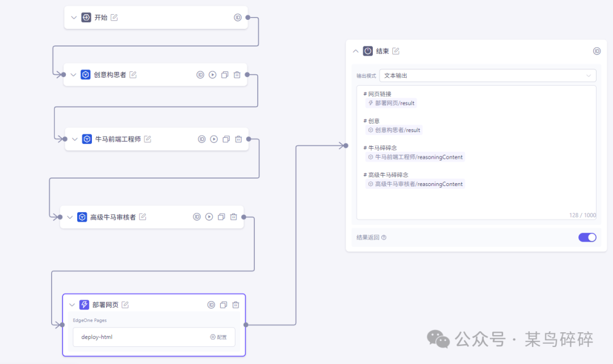Rename the 部署网页 node via edit icon
The width and height of the screenshot is (613, 364).
tap(125, 305)
